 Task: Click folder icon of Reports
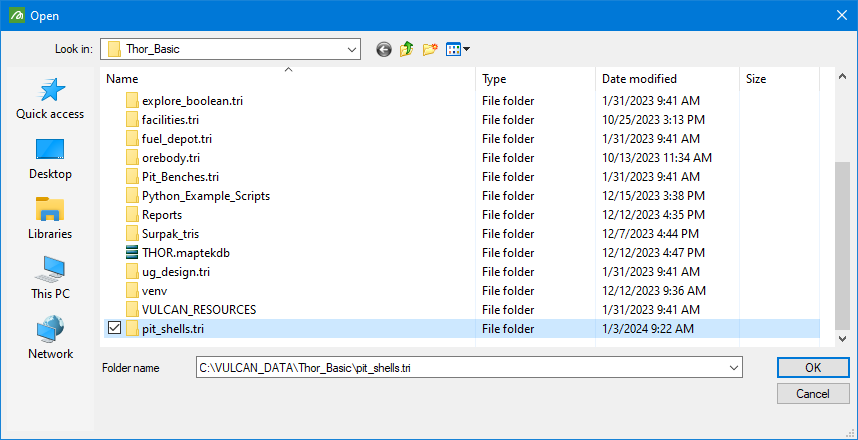[132, 215]
